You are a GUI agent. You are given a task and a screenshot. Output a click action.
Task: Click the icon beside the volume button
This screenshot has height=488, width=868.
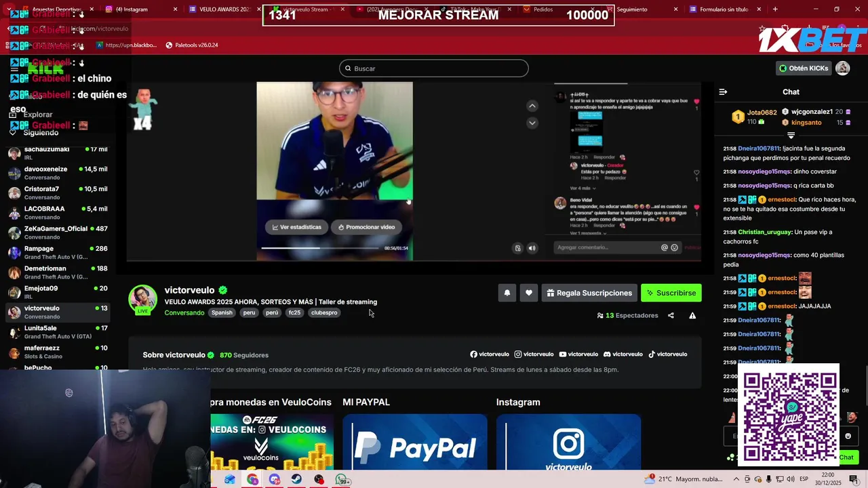point(518,248)
